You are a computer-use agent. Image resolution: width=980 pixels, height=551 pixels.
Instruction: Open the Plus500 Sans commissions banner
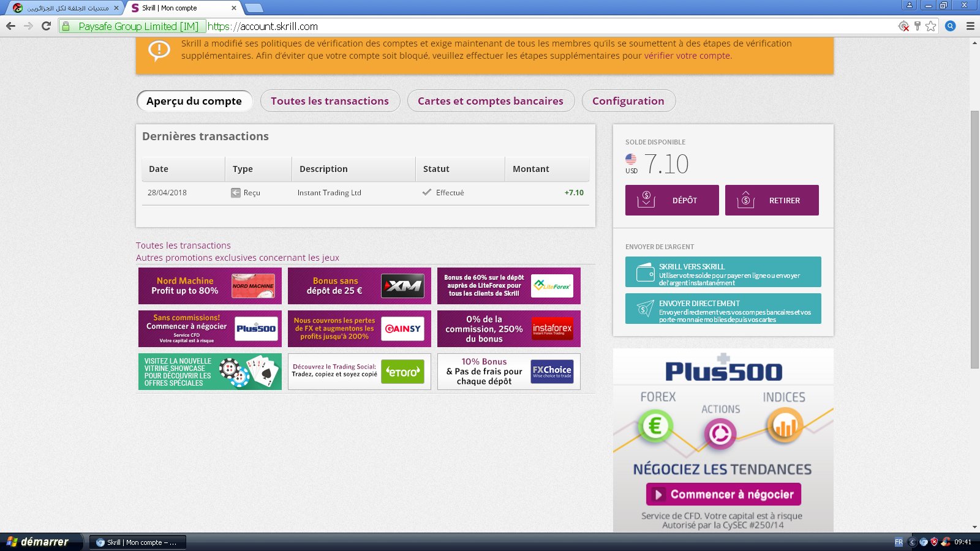[x=210, y=329]
